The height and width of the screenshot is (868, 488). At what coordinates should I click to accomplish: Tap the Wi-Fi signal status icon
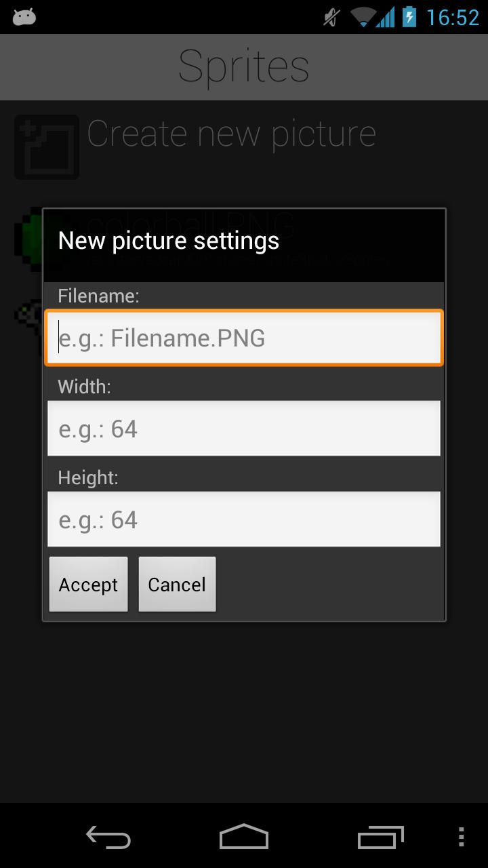[364, 16]
